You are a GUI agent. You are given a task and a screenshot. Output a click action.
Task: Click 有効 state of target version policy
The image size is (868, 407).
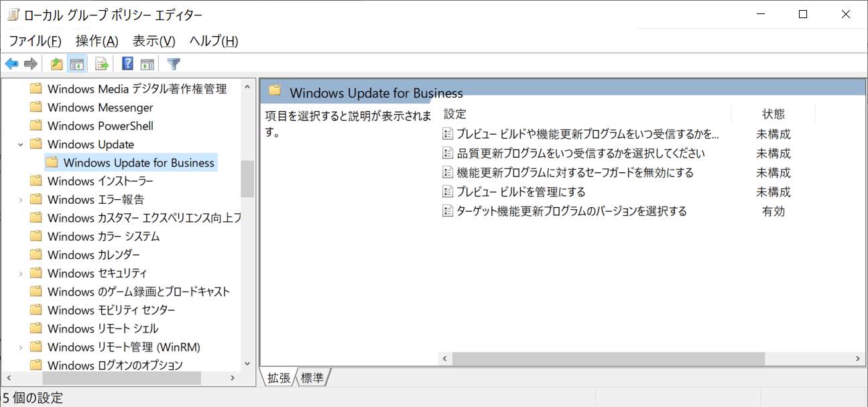[x=773, y=211]
